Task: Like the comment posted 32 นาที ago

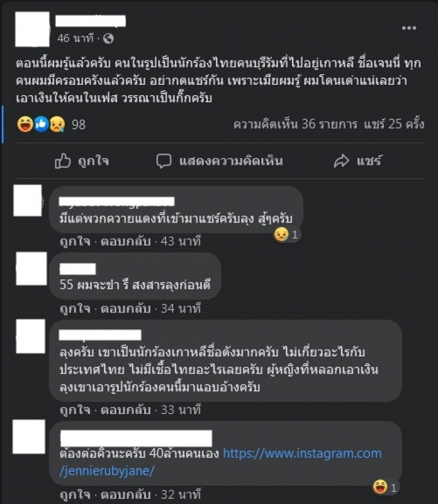Action: 75,495
